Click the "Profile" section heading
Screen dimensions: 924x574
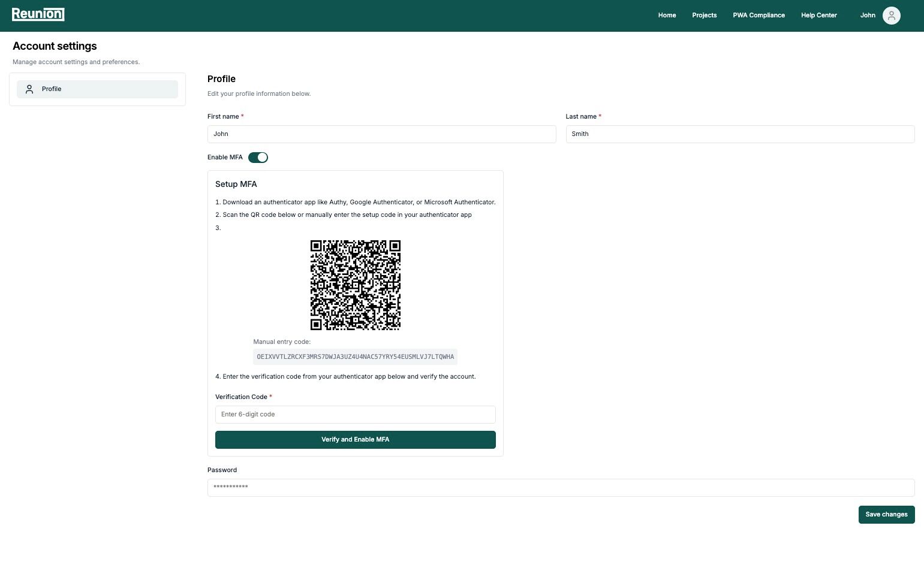pyautogui.click(x=221, y=79)
